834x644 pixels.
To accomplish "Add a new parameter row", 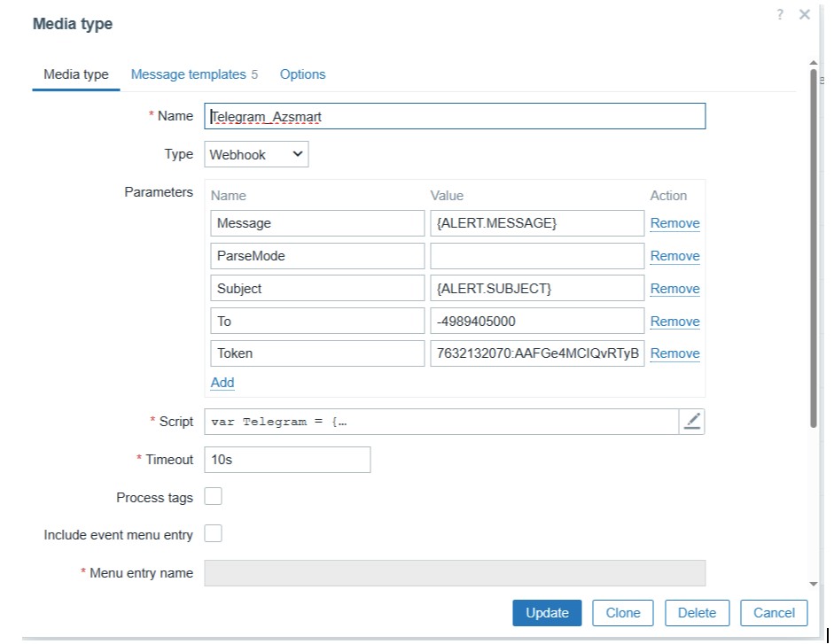I will 222,383.
